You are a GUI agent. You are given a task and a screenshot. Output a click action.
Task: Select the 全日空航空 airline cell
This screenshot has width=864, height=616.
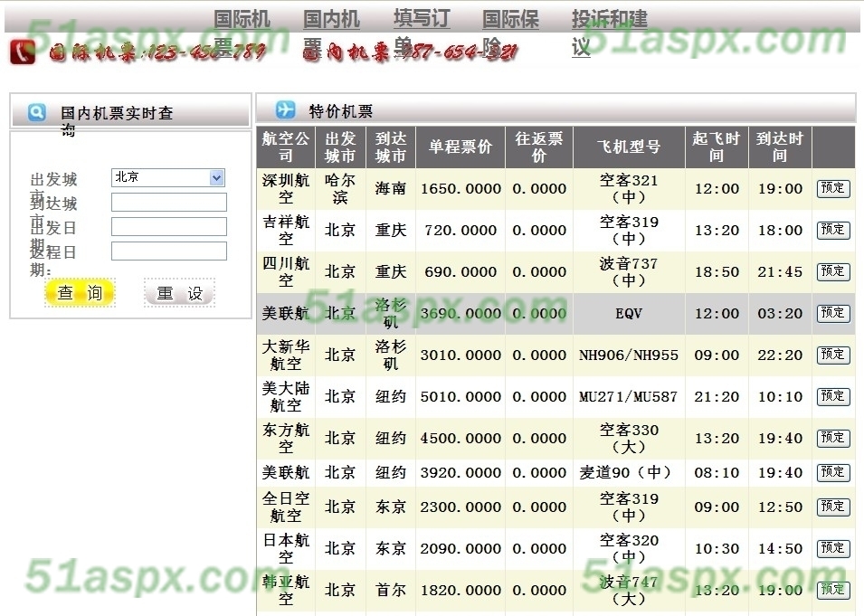click(285, 507)
